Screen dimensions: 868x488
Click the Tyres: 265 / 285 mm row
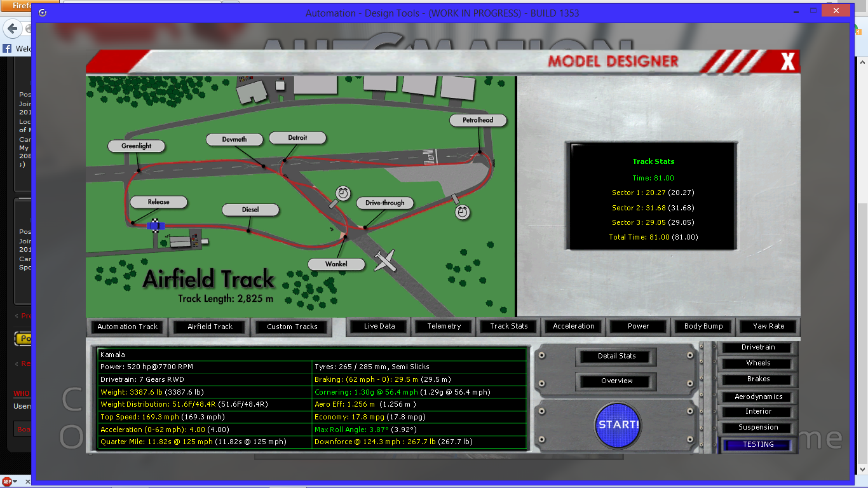pyautogui.click(x=419, y=367)
